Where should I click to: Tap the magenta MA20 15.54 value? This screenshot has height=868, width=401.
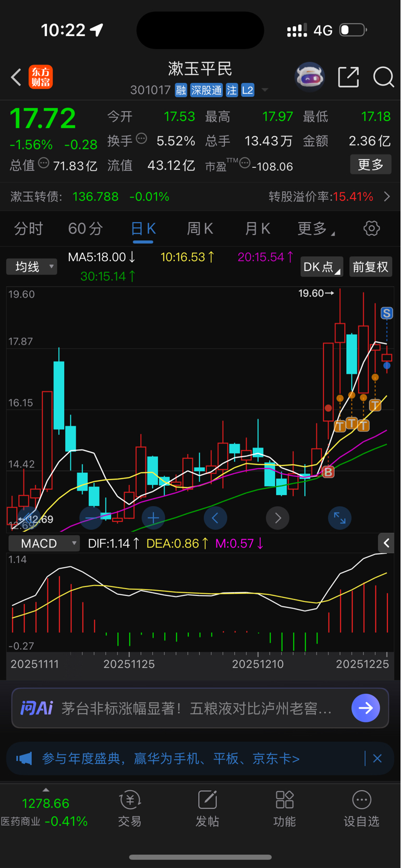click(266, 257)
